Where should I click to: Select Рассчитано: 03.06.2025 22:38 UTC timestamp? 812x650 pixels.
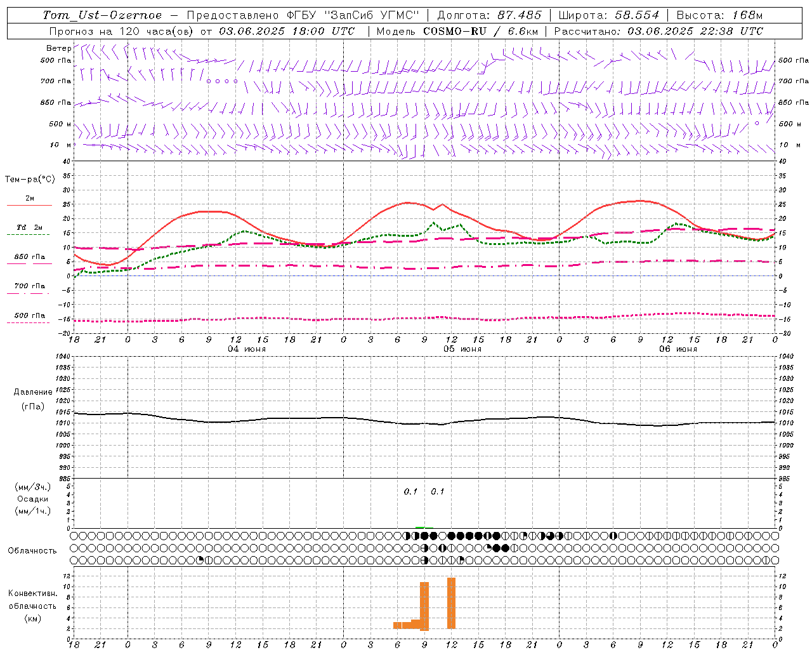658,31
